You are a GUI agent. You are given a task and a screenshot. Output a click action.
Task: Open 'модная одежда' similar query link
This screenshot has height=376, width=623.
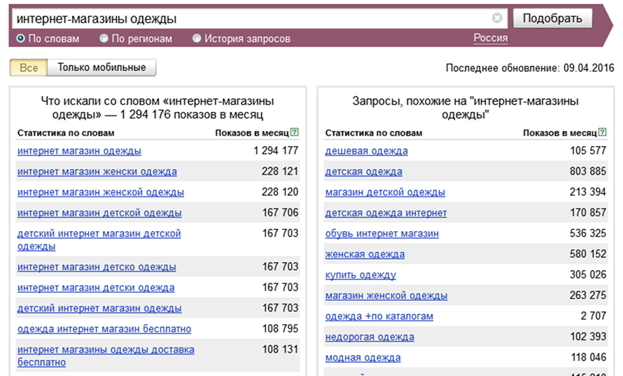click(x=363, y=358)
